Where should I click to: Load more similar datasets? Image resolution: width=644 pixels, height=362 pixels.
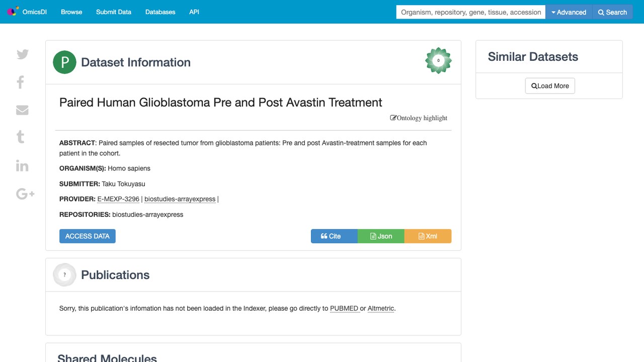pos(550,86)
